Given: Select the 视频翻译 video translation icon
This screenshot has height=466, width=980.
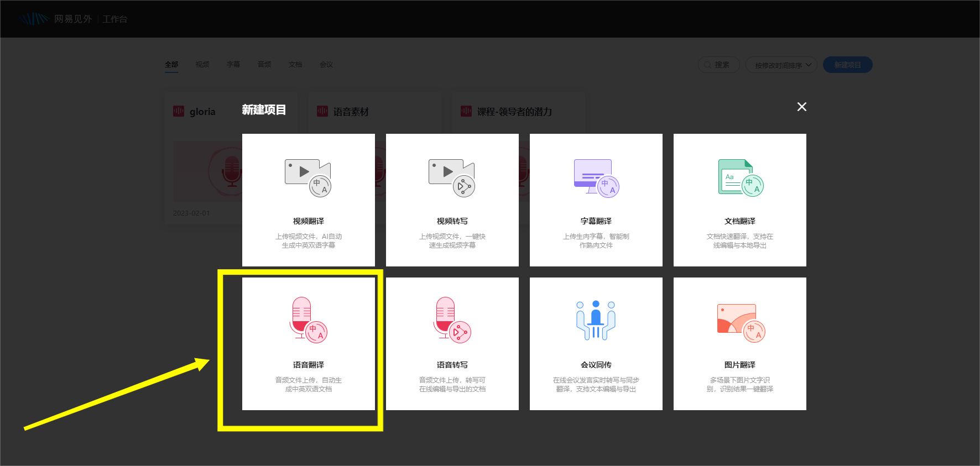Looking at the screenshot, I should [308, 178].
